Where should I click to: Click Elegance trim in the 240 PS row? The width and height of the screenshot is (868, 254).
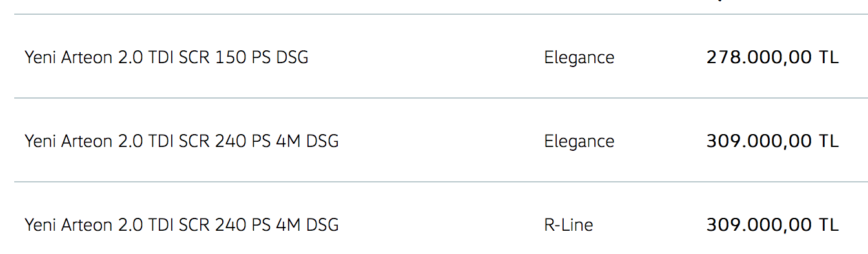579,142
